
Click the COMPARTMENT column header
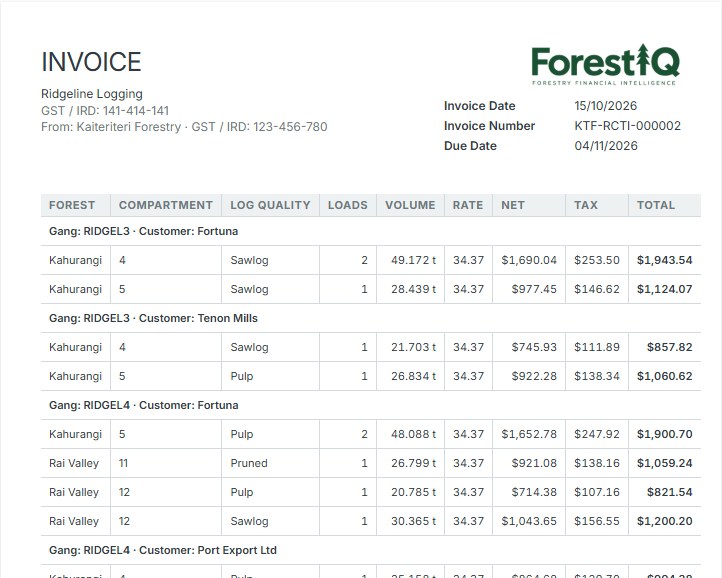coord(166,205)
